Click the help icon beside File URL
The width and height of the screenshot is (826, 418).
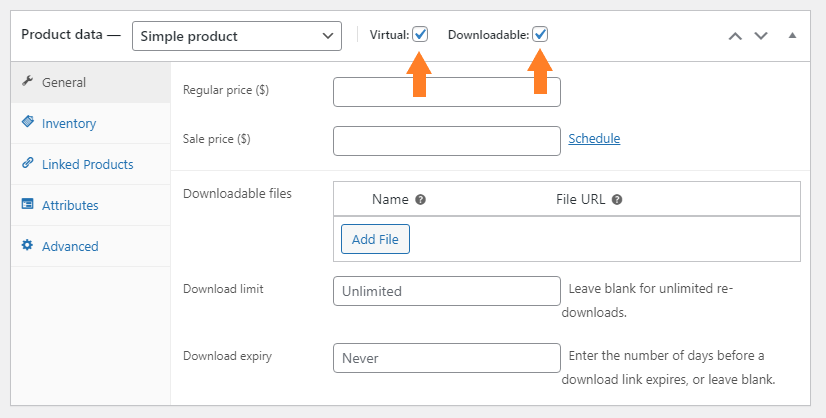pyautogui.click(x=617, y=200)
